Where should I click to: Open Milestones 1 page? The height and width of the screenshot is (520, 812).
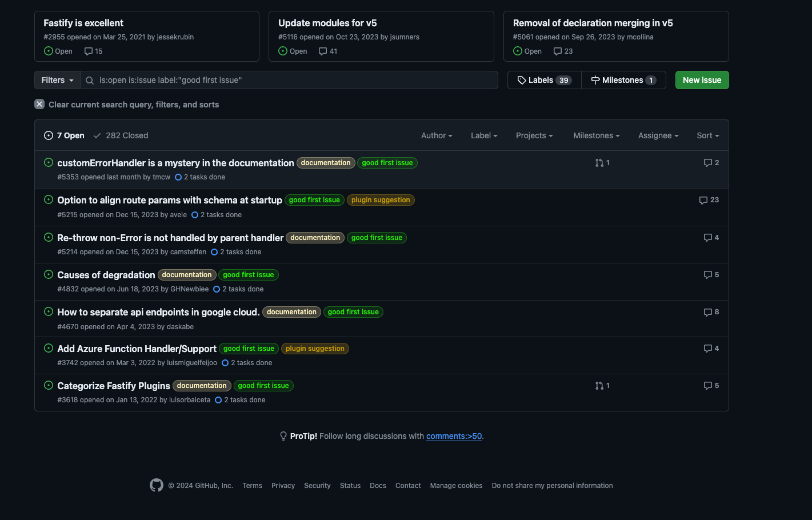(x=623, y=80)
